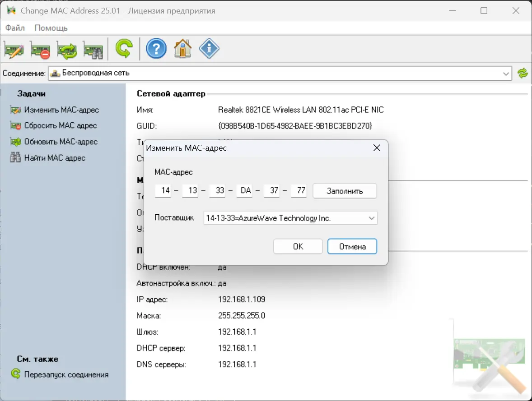Click the Отмена button
Image resolution: width=532 pixels, height=401 pixels.
click(352, 246)
